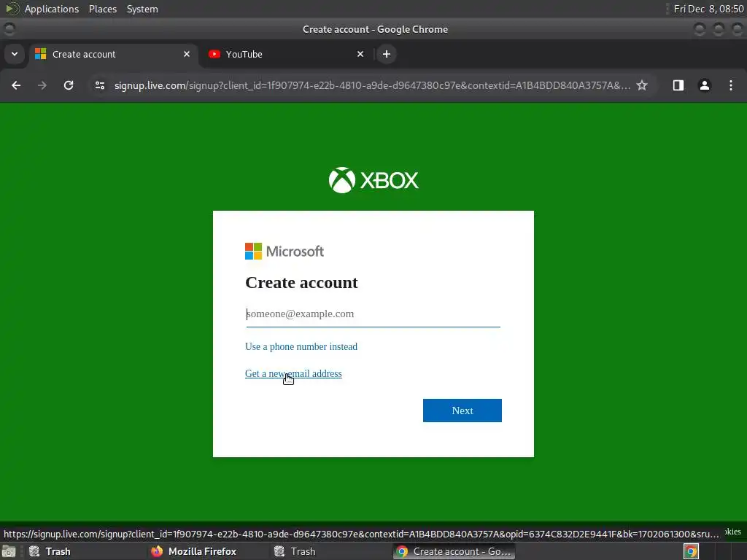This screenshot has width=747, height=560.
Task: Click the address bar URL
Action: pos(371,85)
